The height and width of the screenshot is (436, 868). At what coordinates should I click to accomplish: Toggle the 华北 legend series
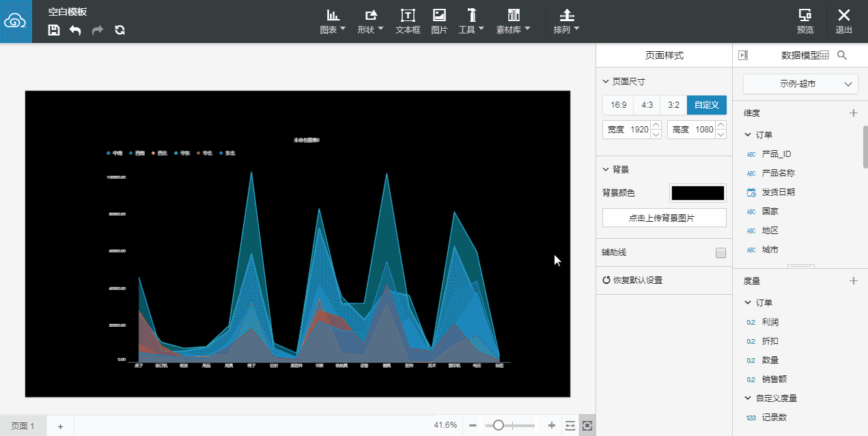pyautogui.click(x=205, y=153)
